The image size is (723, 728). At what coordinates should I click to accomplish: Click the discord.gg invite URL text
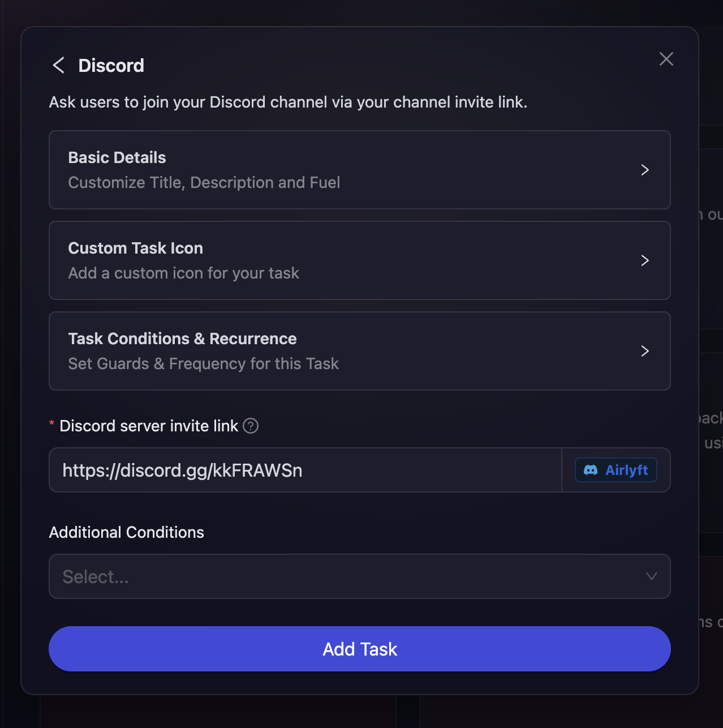coord(182,470)
